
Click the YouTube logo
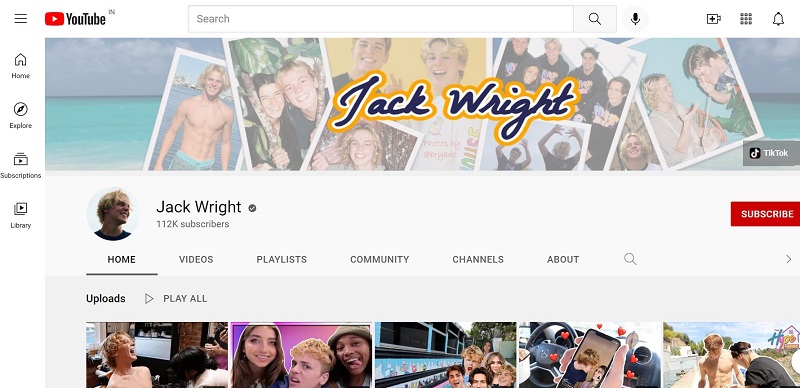coord(76,19)
